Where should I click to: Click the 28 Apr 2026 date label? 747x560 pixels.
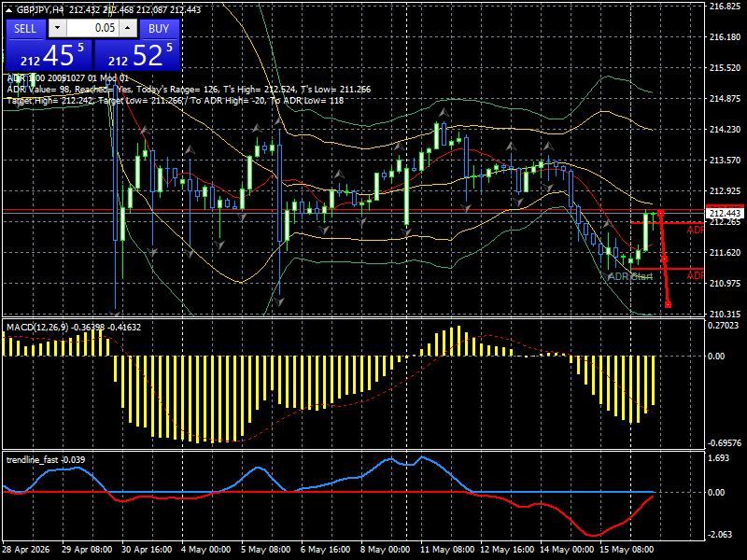26,549
